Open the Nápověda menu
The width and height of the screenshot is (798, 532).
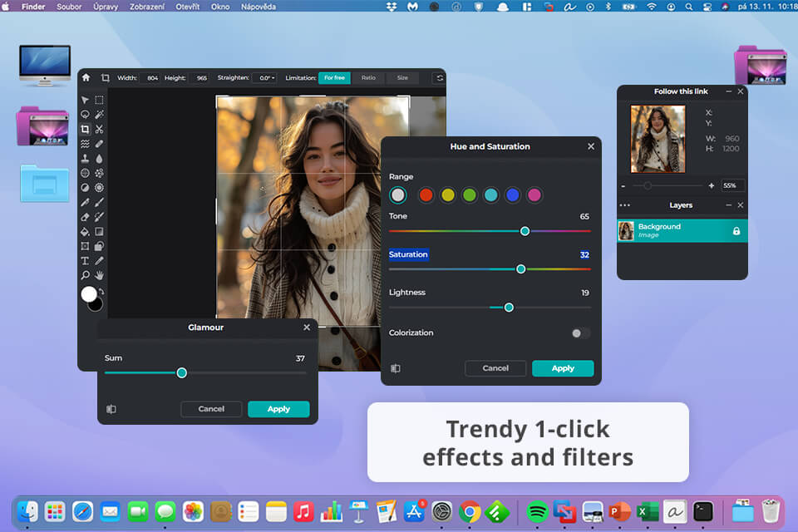(259, 7)
